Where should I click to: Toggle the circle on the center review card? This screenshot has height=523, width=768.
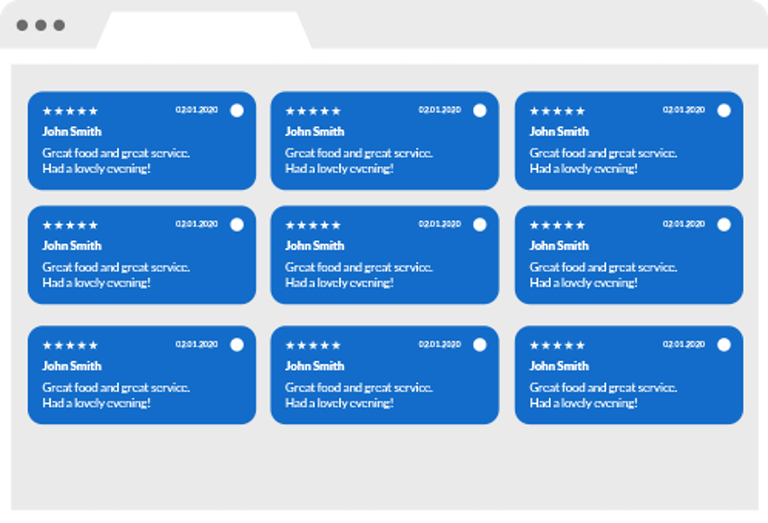point(480,225)
